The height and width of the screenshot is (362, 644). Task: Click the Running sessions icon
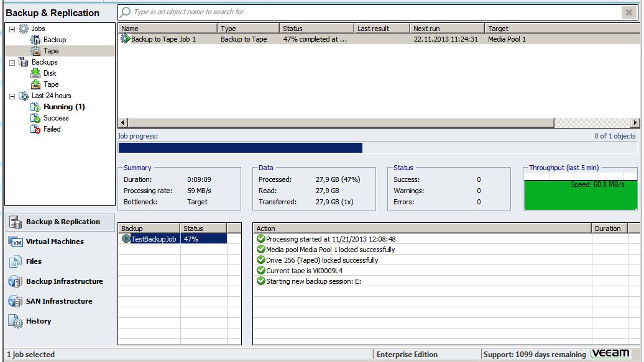tap(35, 107)
